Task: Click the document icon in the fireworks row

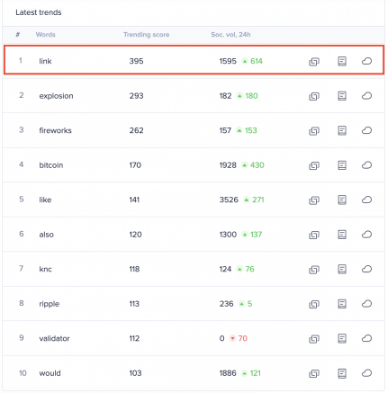Action: pyautogui.click(x=342, y=130)
